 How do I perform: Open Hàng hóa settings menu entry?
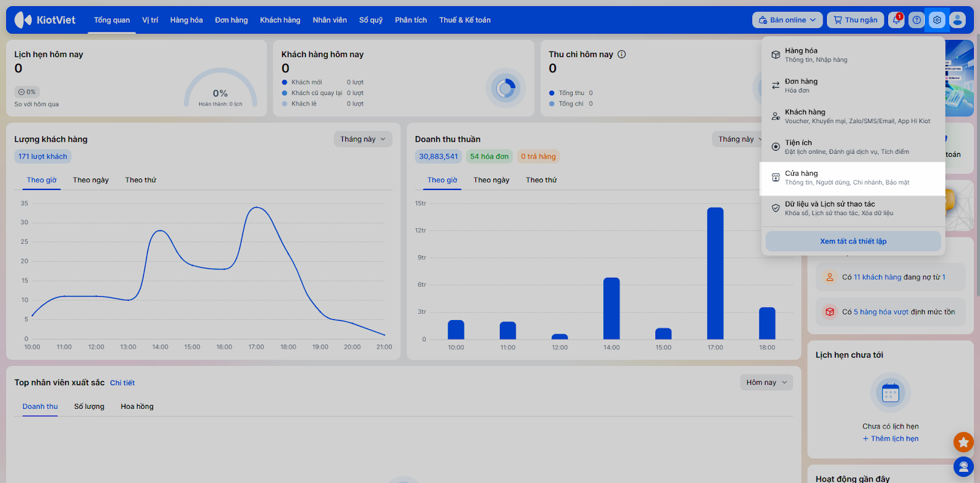852,55
